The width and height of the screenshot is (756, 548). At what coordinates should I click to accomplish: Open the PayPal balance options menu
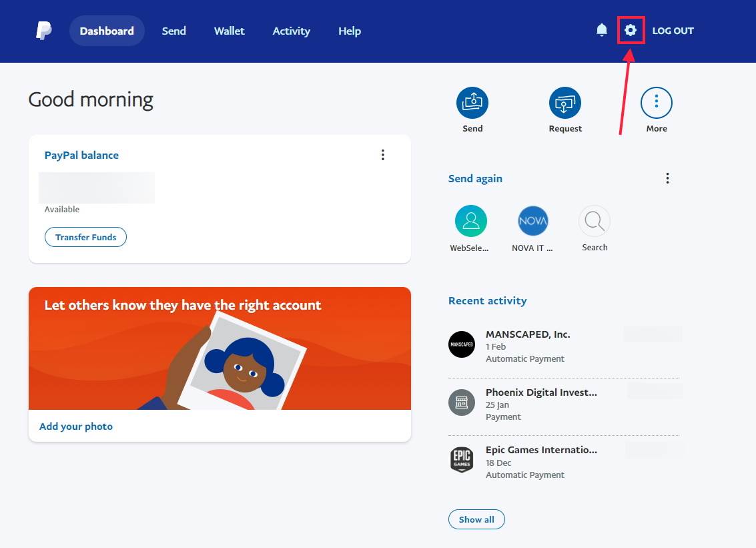383,154
